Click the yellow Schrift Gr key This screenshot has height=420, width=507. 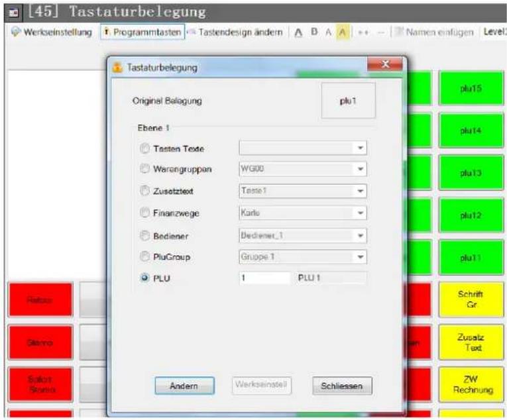pyautogui.click(x=471, y=299)
